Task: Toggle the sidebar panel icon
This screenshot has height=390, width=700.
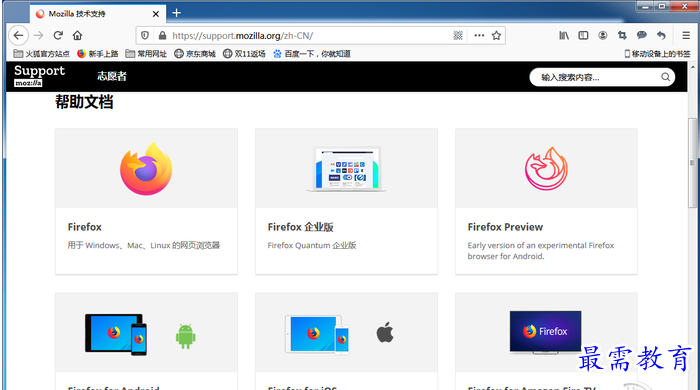Action: point(583,35)
